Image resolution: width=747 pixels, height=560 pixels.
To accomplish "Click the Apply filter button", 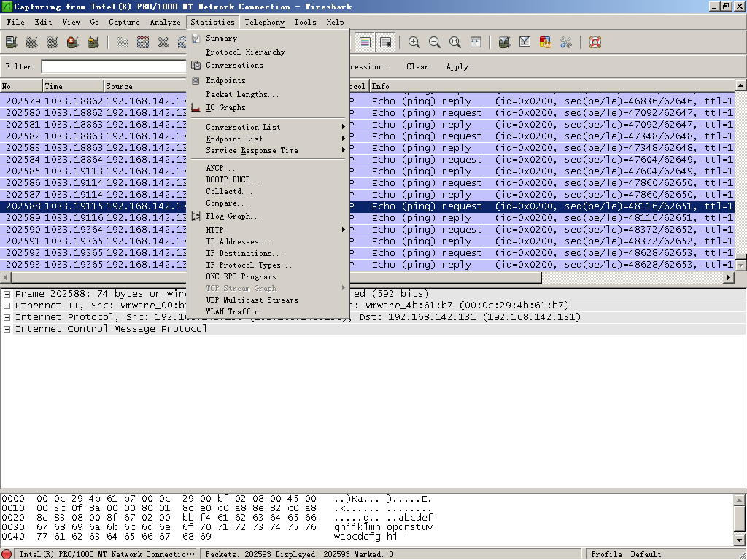I will 457,66.
